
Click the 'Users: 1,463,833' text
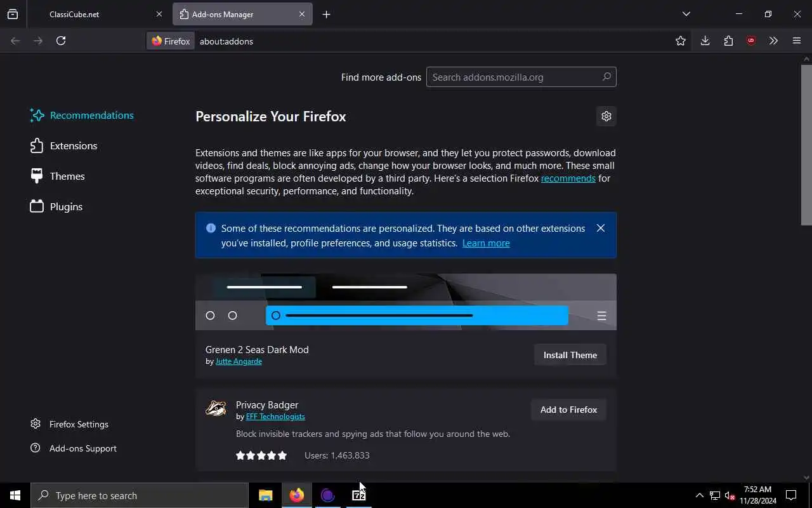click(x=337, y=455)
